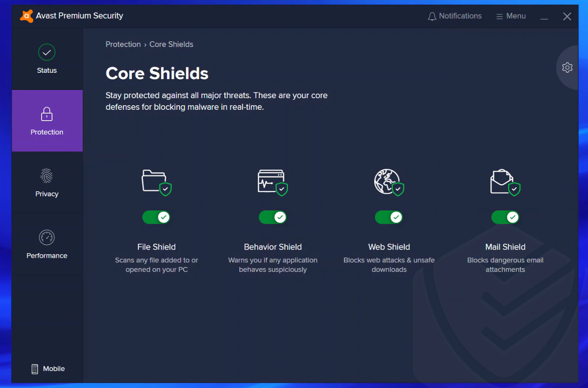
Task: Click 'Scans any file added' description
Action: click(x=156, y=265)
